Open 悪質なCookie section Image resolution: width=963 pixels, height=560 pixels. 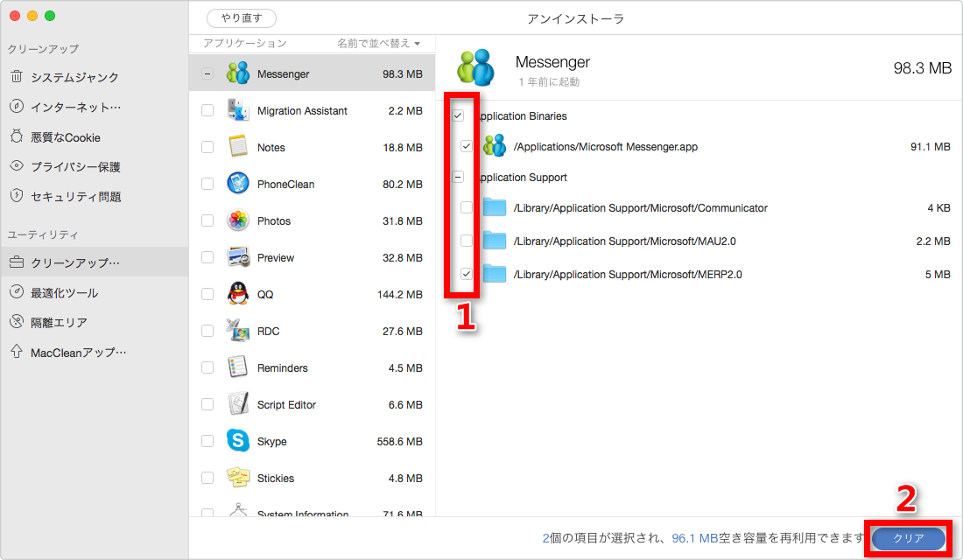click(x=66, y=136)
